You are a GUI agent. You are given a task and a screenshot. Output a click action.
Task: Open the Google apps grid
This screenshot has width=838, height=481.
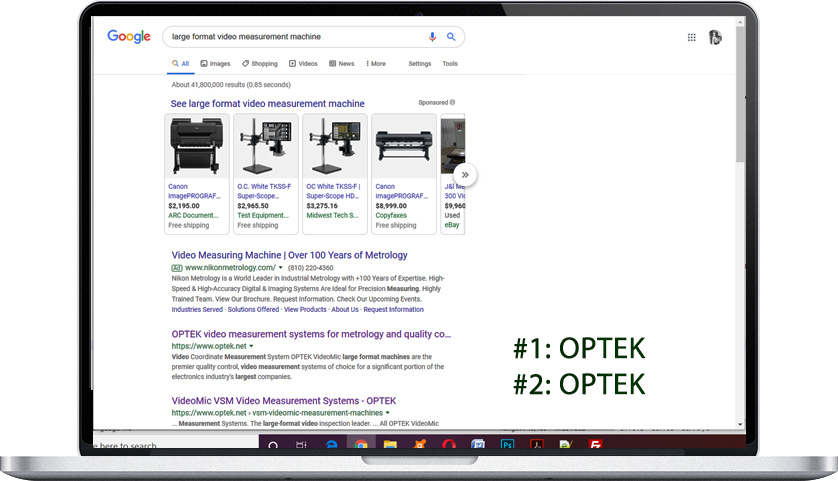(692, 37)
